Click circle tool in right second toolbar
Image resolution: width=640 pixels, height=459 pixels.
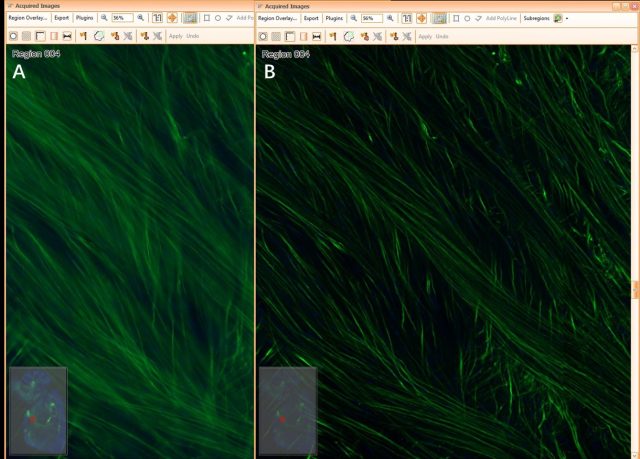(x=263, y=36)
